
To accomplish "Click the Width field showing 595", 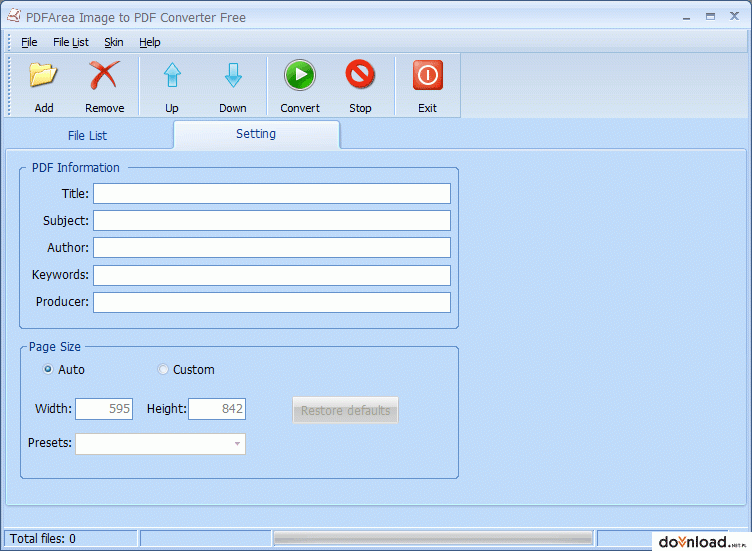I will [x=104, y=409].
